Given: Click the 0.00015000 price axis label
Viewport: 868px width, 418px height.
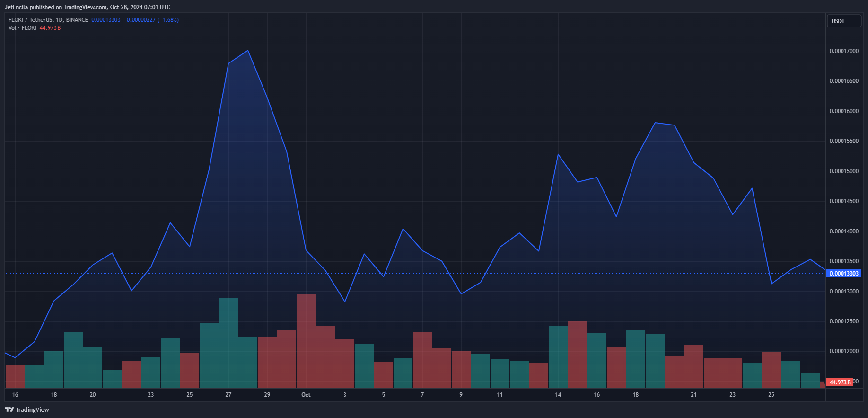Looking at the screenshot, I should pos(844,171).
